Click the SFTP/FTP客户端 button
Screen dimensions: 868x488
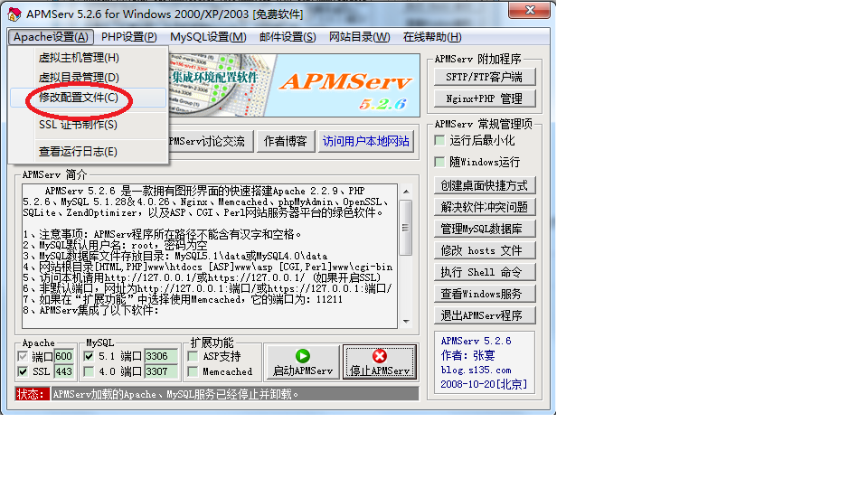pyautogui.click(x=485, y=77)
